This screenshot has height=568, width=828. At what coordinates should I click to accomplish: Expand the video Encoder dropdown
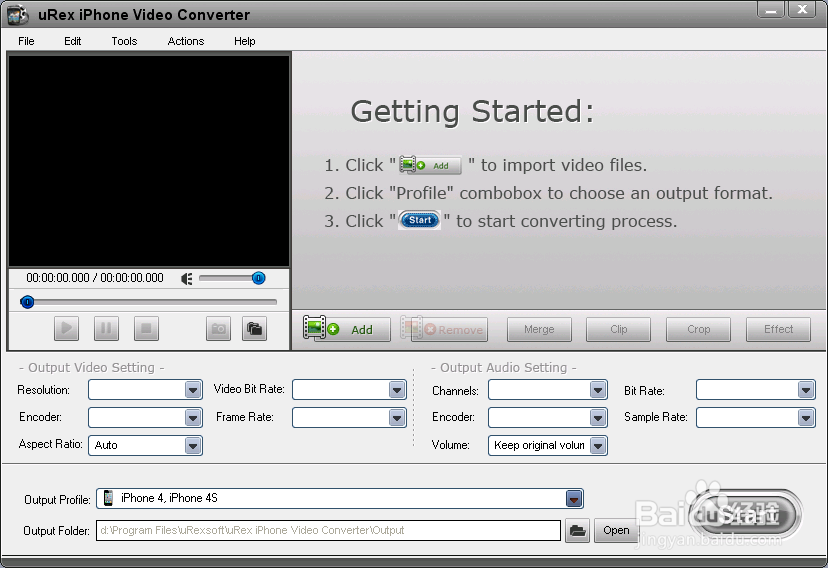193,418
